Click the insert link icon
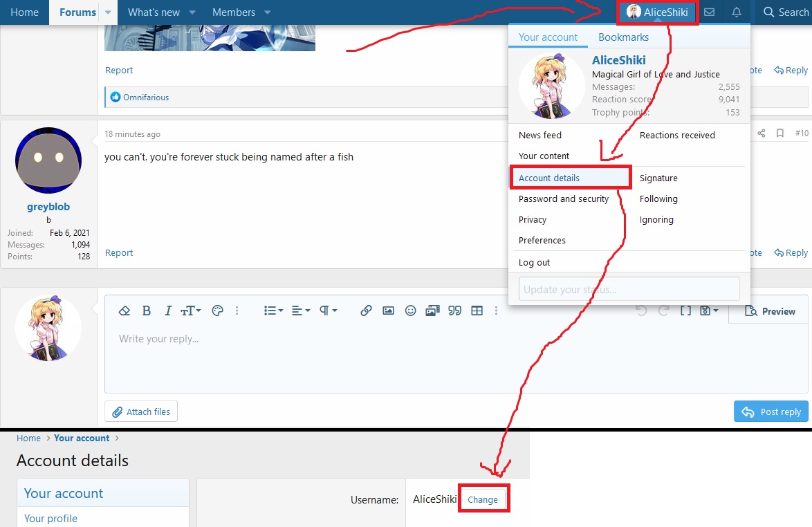812x527 pixels. [366, 311]
